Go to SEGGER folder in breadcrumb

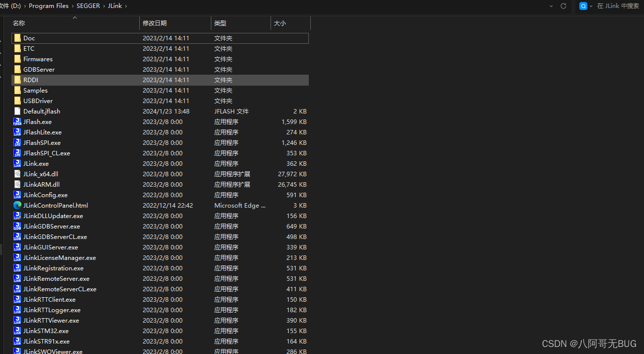89,6
